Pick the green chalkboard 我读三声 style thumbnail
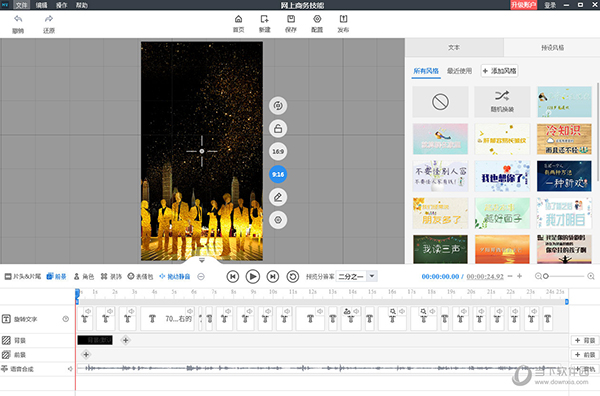 pyautogui.click(x=440, y=249)
